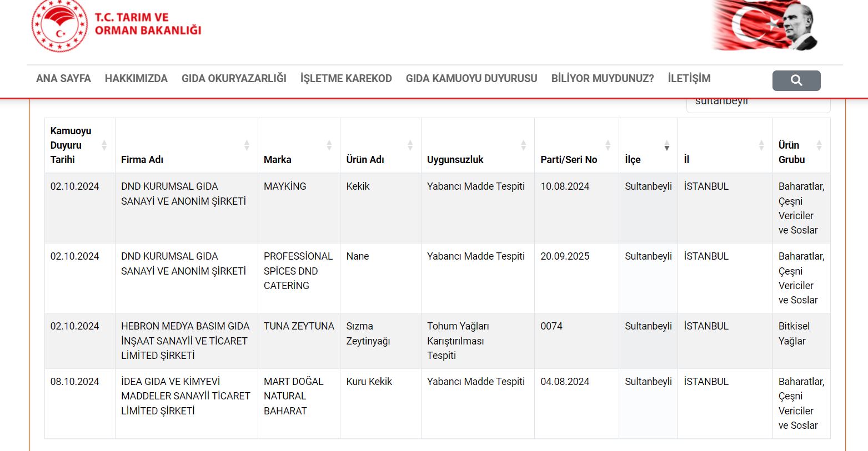Focus the table search input field
Screen dimensions: 868x451
(x=758, y=104)
